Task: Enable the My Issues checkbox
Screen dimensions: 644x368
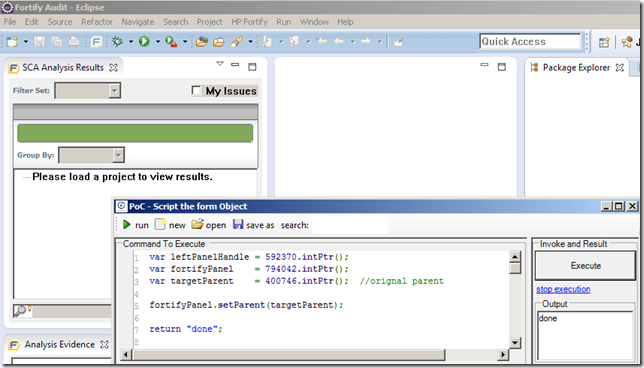Action: pyautogui.click(x=196, y=90)
